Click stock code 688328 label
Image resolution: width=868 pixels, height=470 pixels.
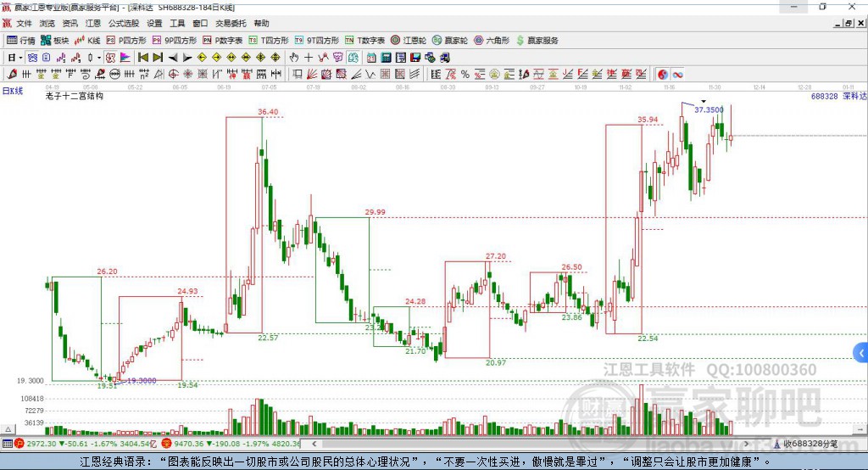(824, 96)
